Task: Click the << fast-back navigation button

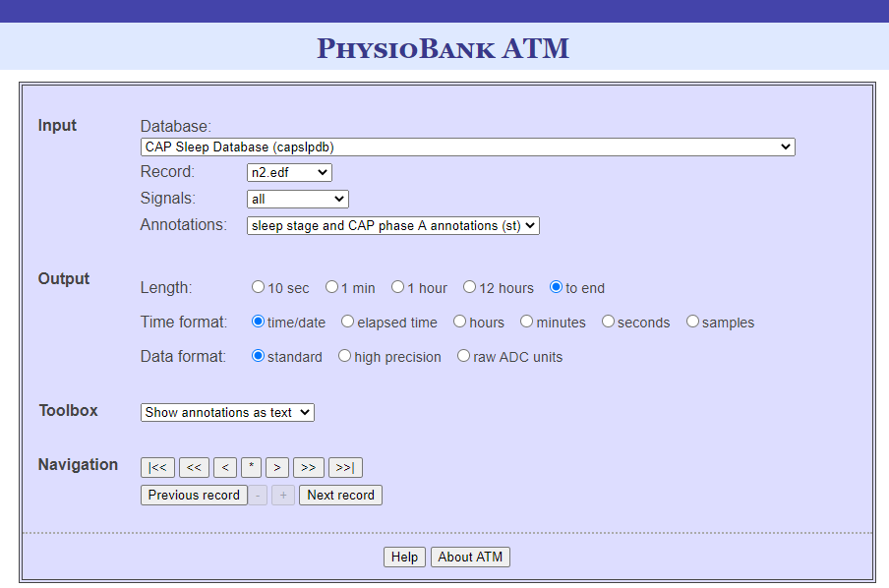Action: coord(194,468)
